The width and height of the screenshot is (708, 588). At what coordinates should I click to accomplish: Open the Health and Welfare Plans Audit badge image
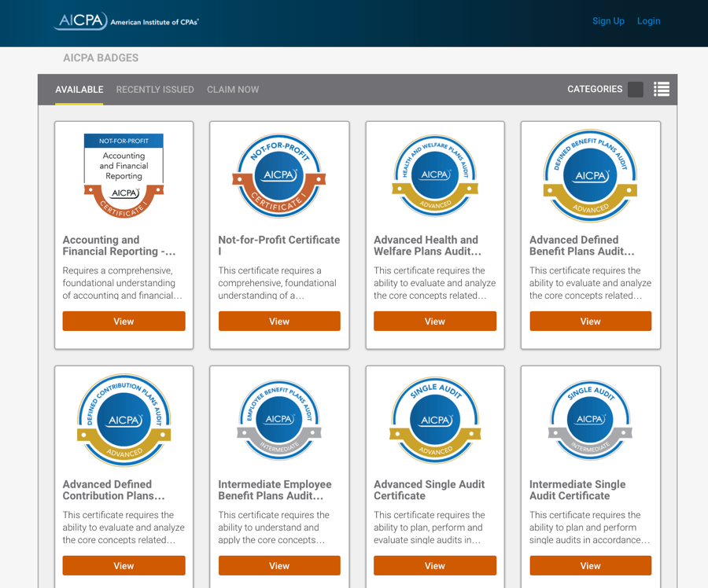click(435, 175)
